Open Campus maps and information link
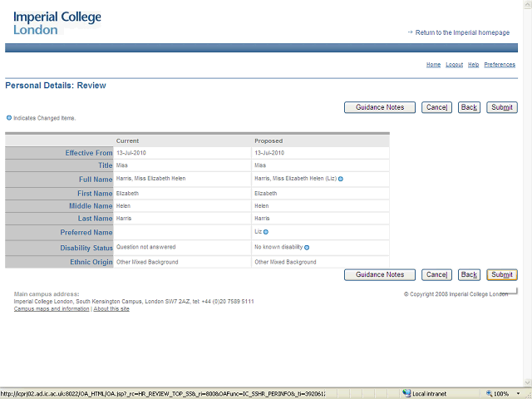The height and width of the screenshot is (399, 532). tap(52, 308)
